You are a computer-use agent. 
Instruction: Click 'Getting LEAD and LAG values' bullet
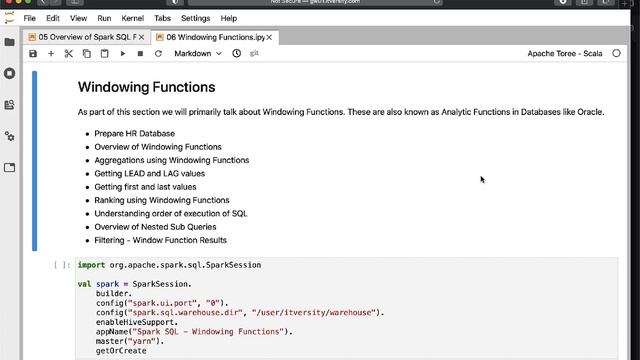point(149,173)
